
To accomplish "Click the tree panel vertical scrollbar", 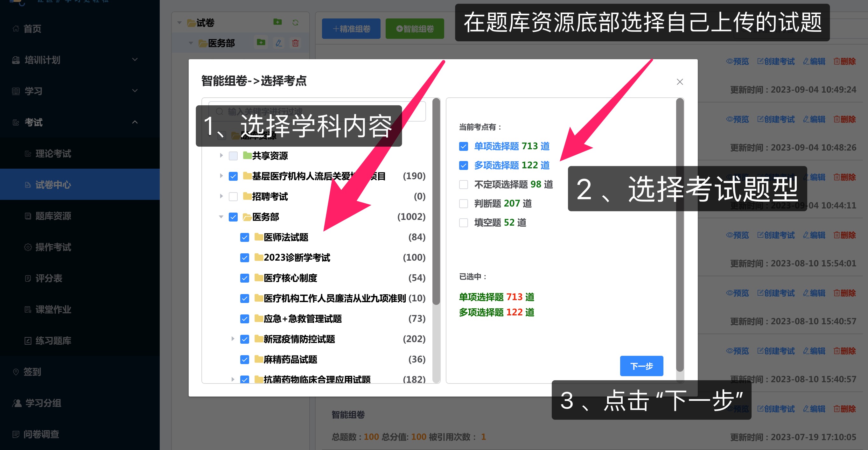I will [436, 201].
